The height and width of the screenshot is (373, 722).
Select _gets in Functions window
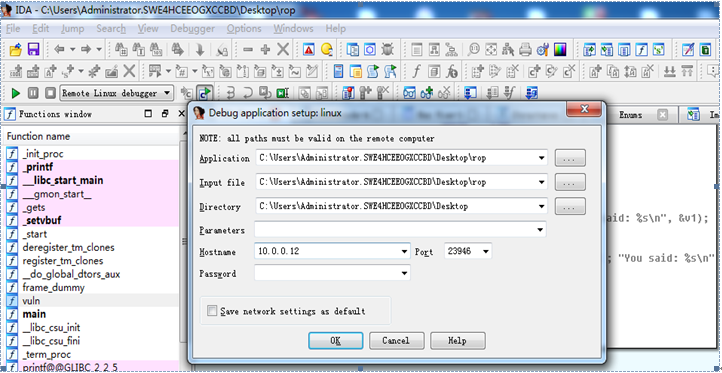point(34,208)
